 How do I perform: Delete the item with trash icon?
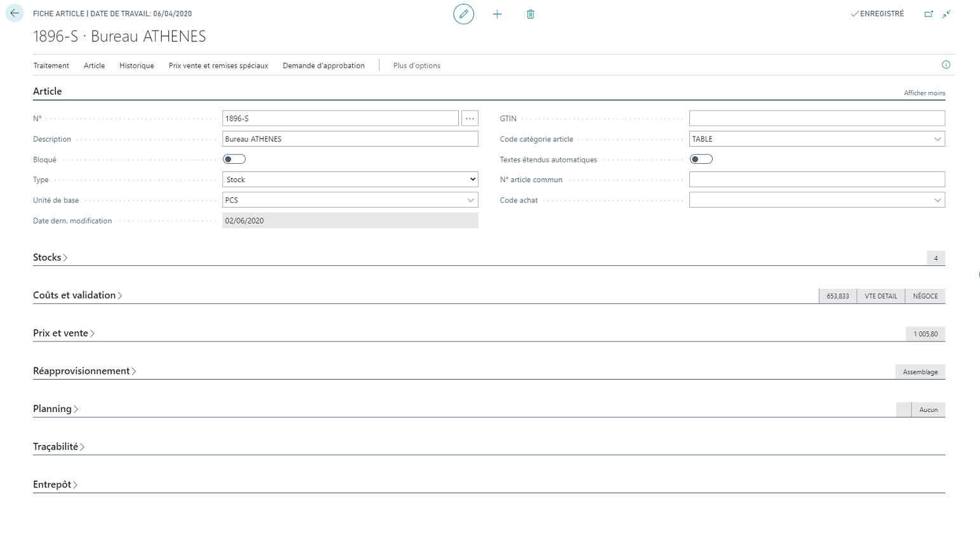coord(531,14)
